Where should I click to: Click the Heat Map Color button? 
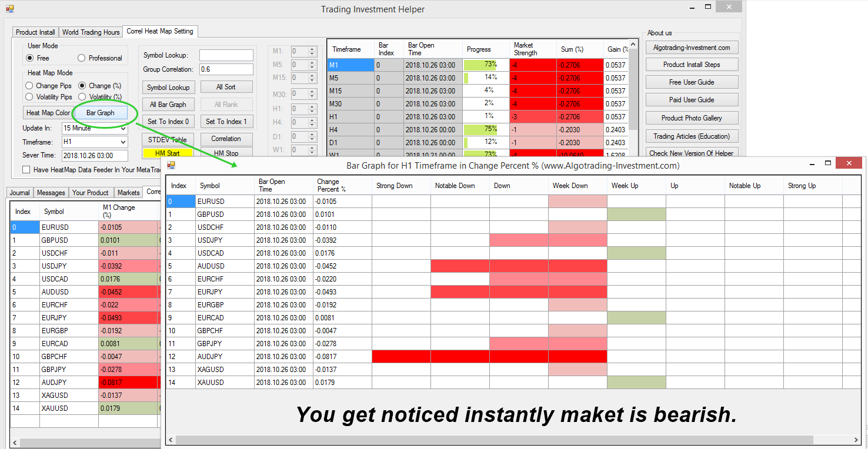tap(48, 113)
